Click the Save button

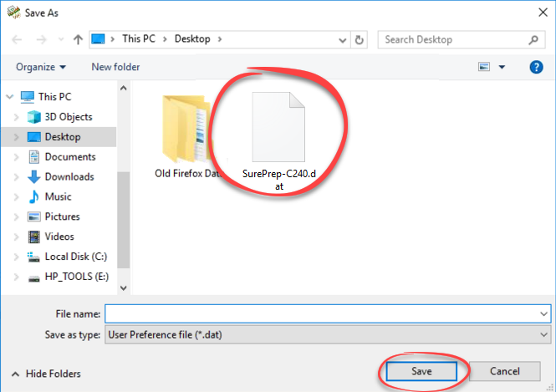(421, 371)
